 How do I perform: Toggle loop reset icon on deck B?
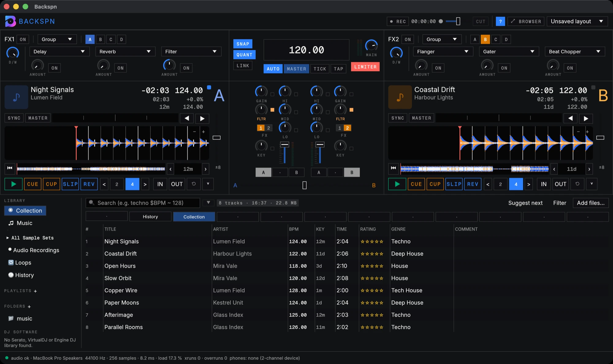click(x=577, y=184)
